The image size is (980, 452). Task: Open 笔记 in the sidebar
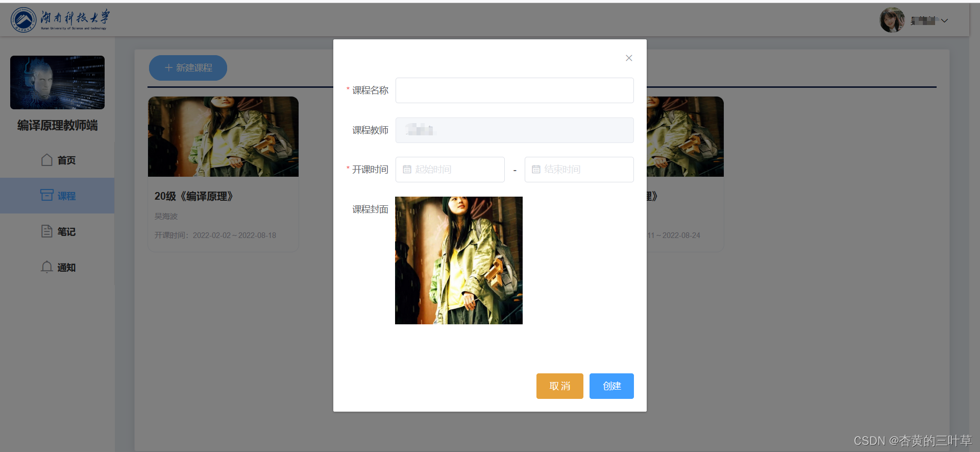[x=58, y=231]
